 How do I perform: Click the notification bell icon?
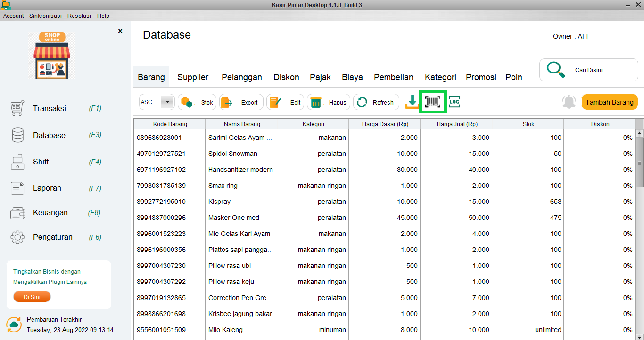tap(569, 102)
